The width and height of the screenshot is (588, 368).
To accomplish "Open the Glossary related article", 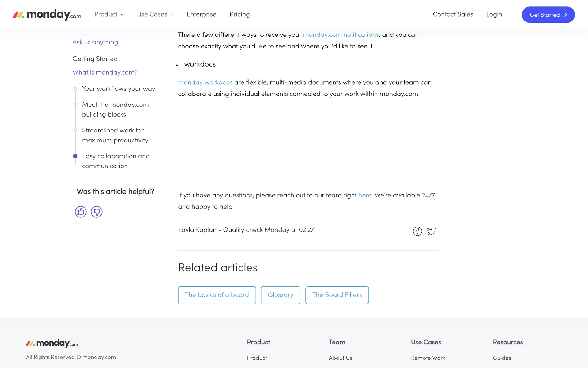I will [281, 295].
